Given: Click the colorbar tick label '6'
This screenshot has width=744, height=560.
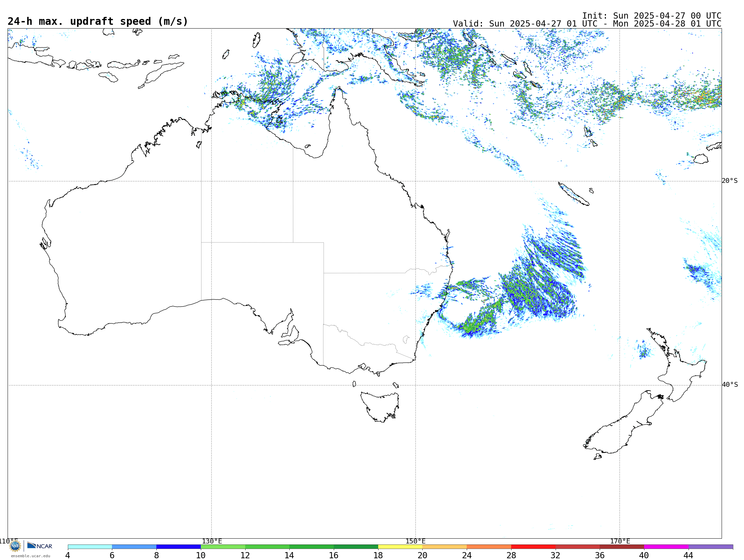Looking at the screenshot, I should tap(112, 556).
